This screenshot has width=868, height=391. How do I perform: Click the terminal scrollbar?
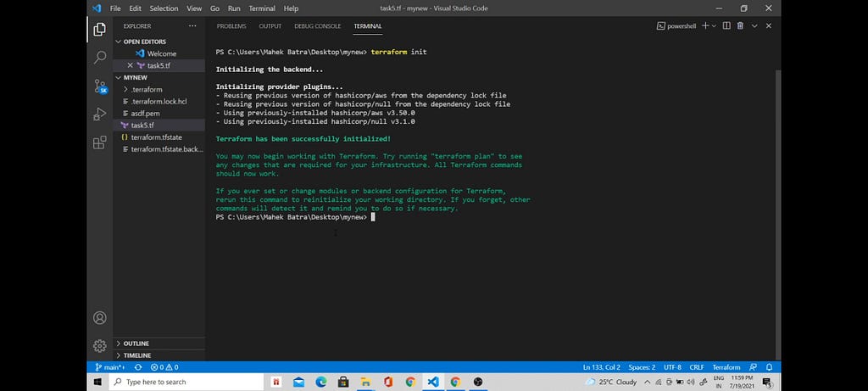(x=777, y=213)
